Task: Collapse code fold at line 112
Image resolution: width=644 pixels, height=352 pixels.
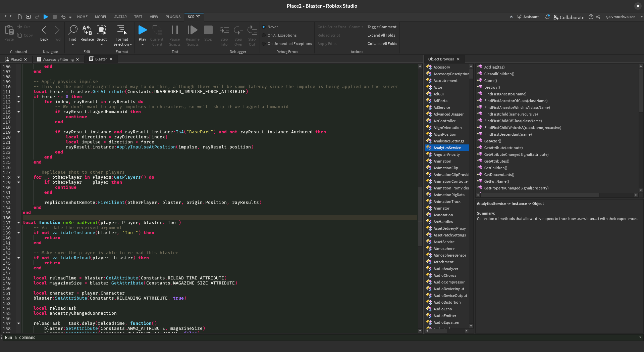Action: [18, 97]
